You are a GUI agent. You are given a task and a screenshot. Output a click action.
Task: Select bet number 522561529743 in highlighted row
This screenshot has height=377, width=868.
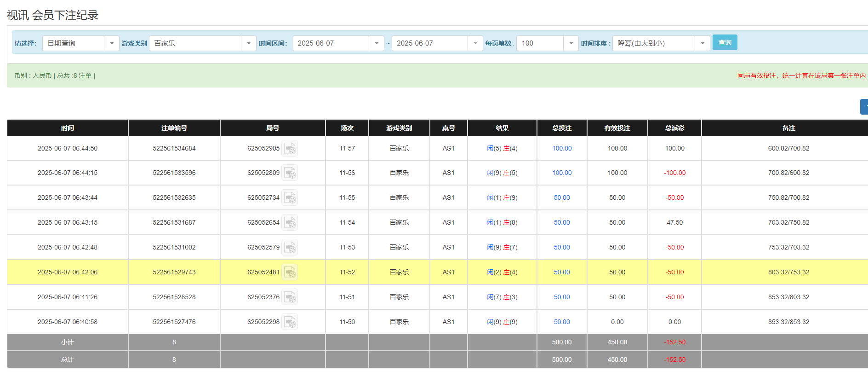(174, 273)
